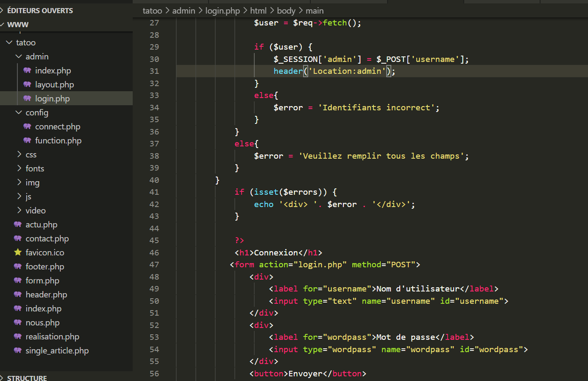
Task: Click the 'Mot de passe' label text
Action: (x=406, y=337)
